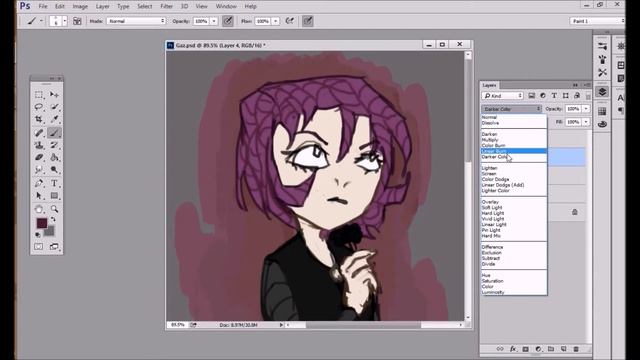
Task: Toggle pressure for opacity button
Action: [x=228, y=21]
